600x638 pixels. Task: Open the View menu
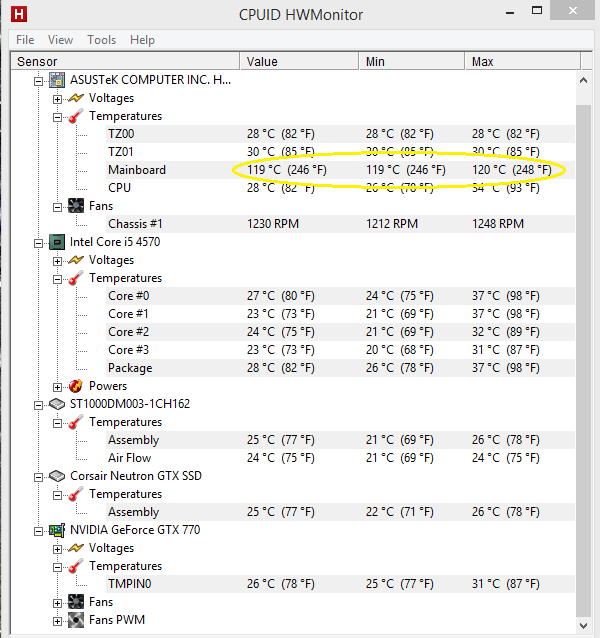coord(60,40)
